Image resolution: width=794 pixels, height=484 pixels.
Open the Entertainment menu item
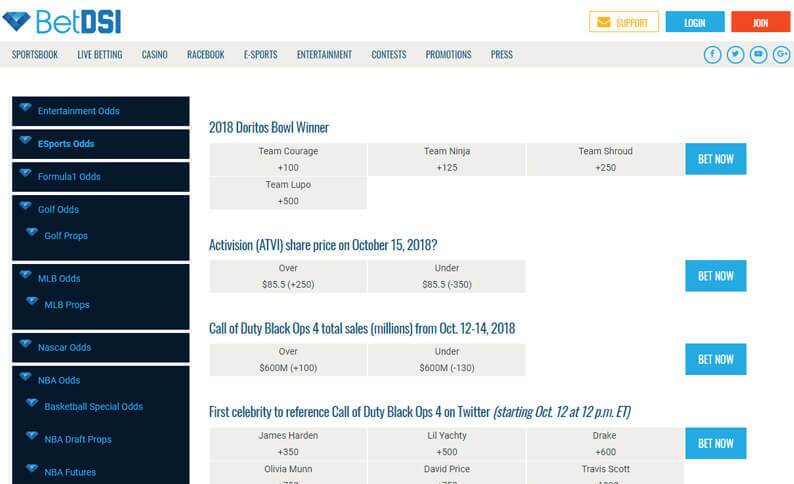click(x=324, y=55)
